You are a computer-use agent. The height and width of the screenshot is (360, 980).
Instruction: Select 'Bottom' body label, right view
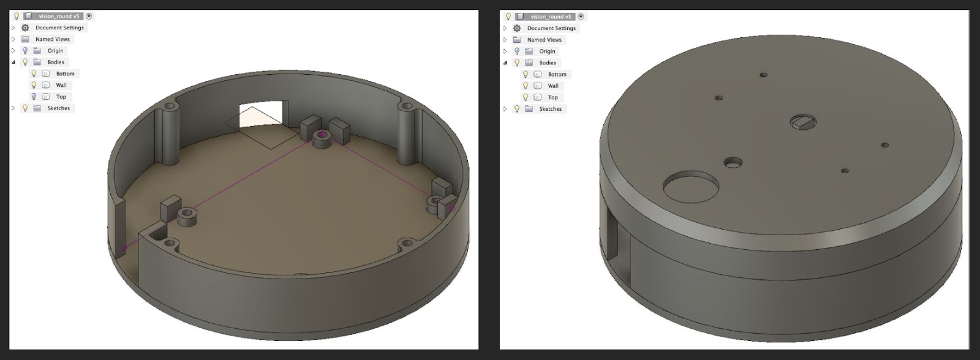[x=557, y=74]
